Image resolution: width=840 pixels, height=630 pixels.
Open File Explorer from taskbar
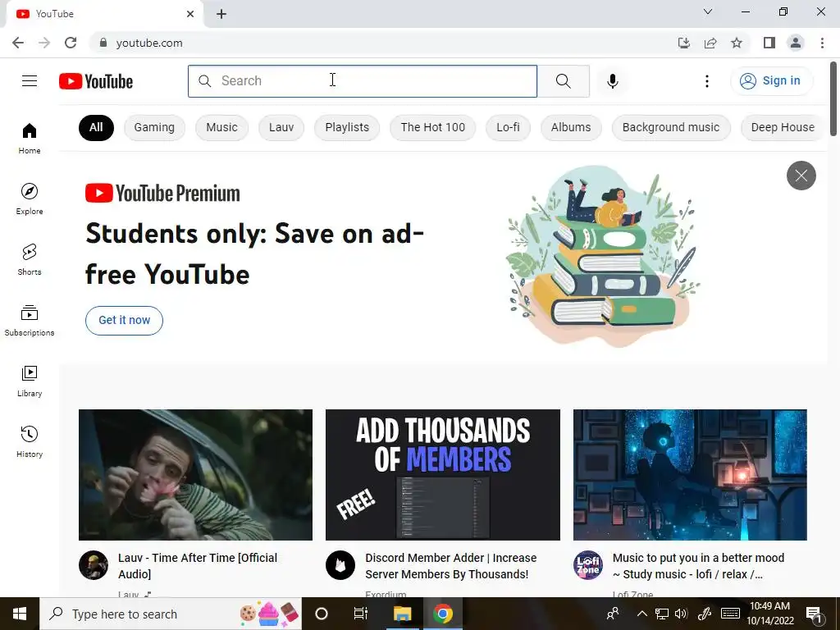coord(402,614)
